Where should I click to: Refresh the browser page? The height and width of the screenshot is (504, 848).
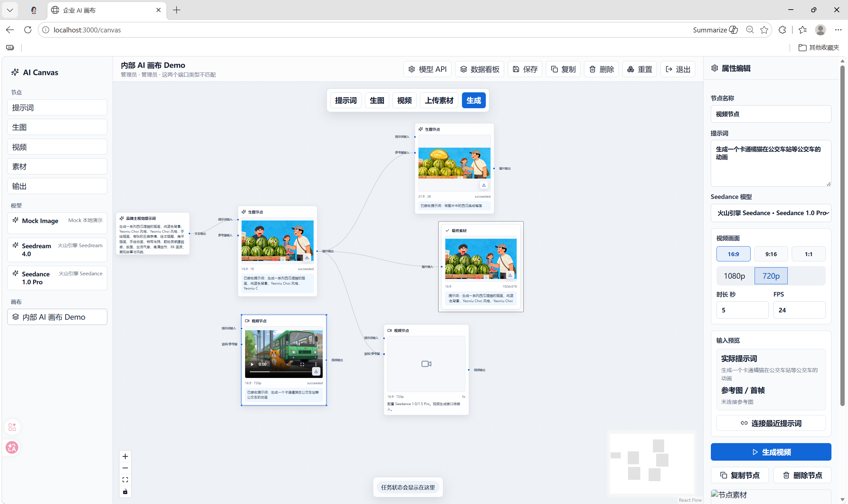tap(28, 30)
